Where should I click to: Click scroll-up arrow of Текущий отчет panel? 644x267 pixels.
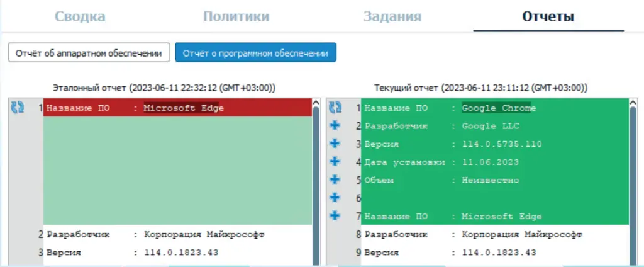pos(633,103)
